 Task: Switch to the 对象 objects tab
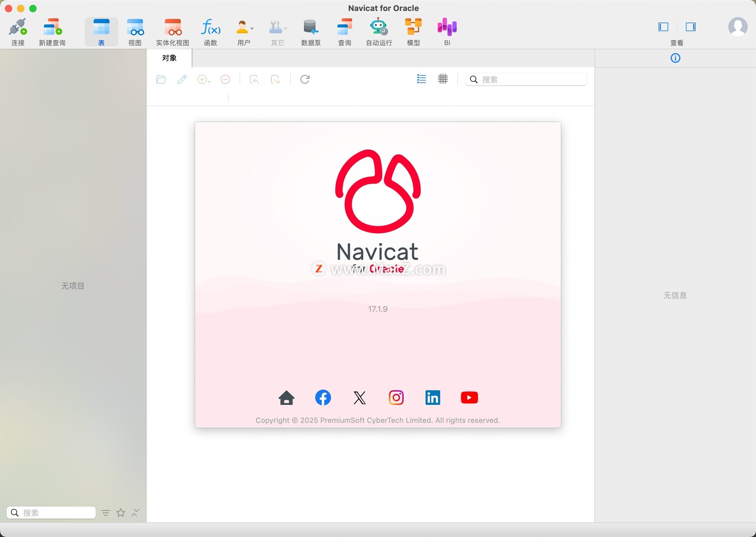[169, 58]
